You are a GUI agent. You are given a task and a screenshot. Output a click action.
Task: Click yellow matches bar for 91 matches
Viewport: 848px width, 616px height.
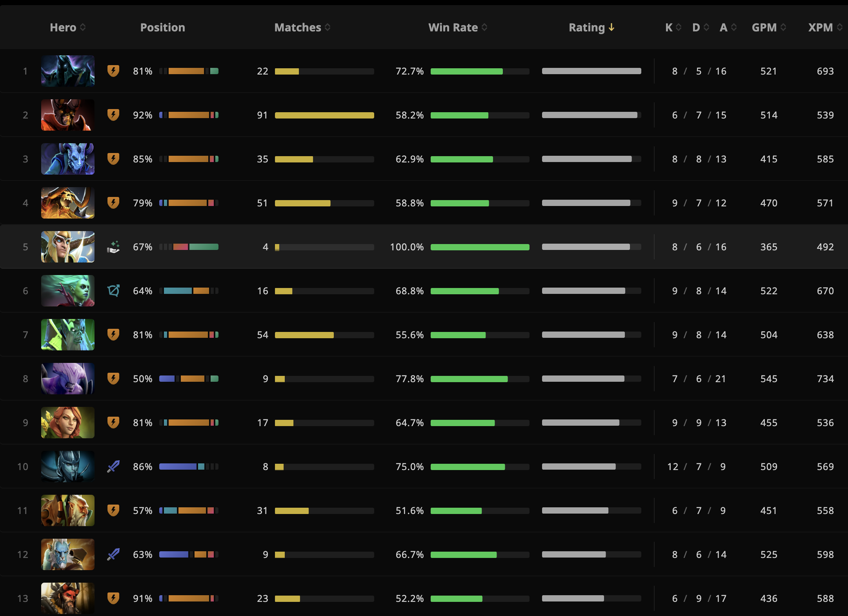click(324, 115)
